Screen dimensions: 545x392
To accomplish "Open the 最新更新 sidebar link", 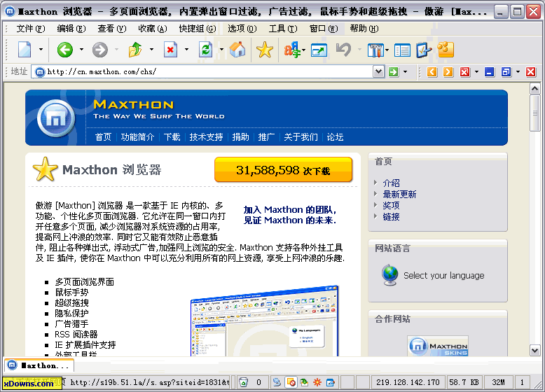I will coord(400,194).
